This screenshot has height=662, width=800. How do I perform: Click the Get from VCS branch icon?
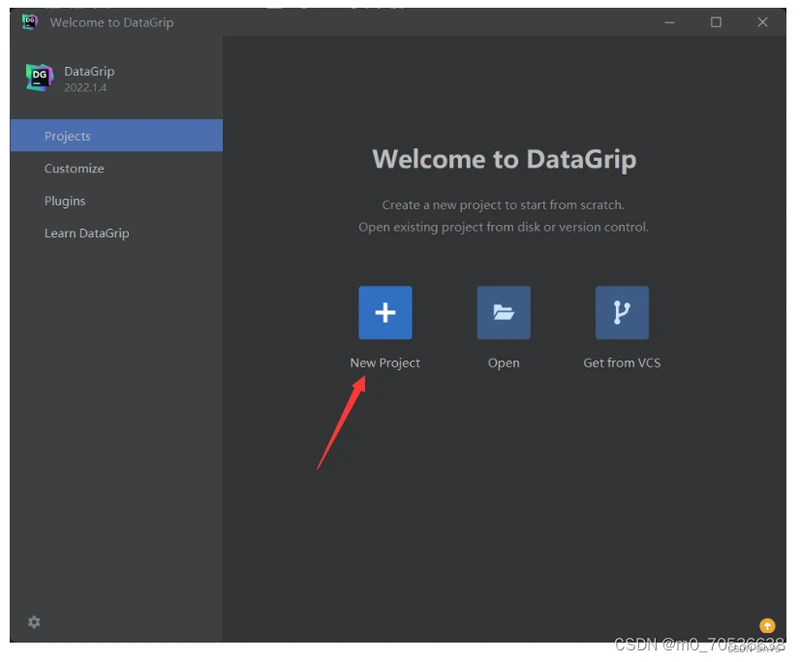622,313
